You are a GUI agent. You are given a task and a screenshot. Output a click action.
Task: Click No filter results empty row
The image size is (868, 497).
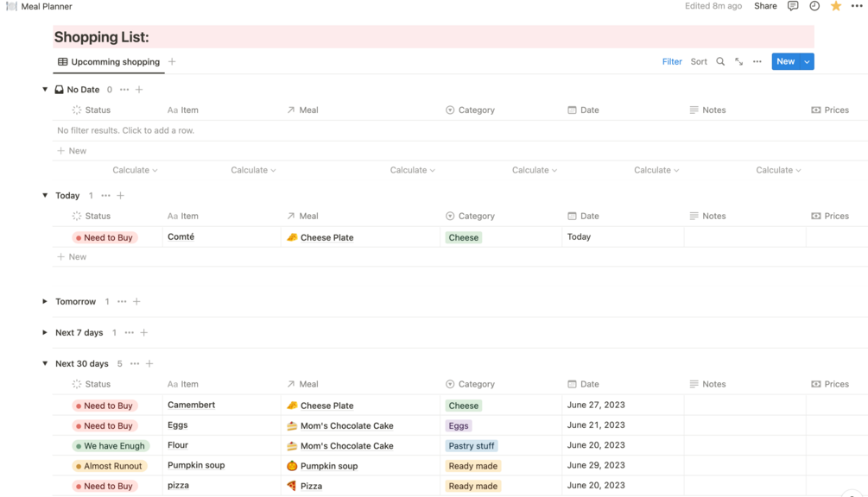[x=460, y=130]
